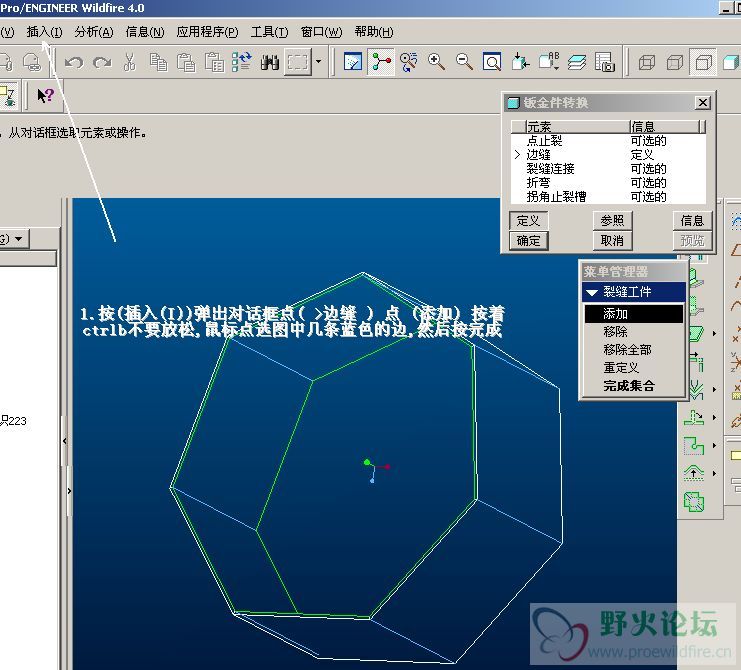This screenshot has height=670, width=741.
Task: Open the 应用程序(P) menu
Action: point(207,32)
